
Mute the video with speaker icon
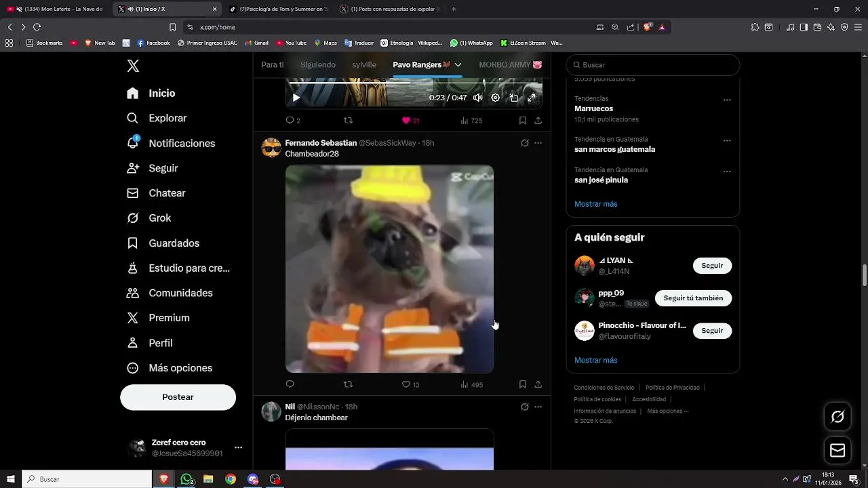(x=478, y=98)
